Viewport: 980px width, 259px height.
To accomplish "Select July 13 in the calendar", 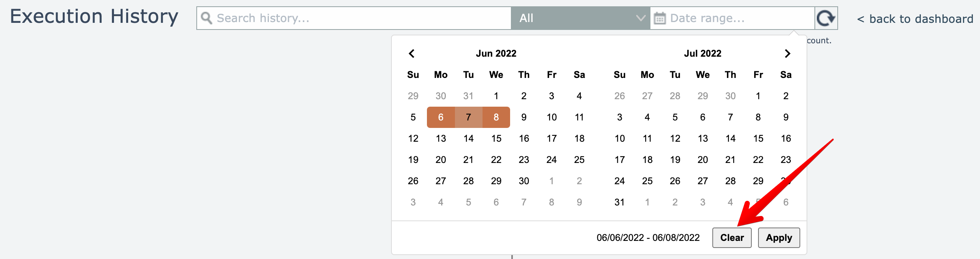I will (x=703, y=139).
